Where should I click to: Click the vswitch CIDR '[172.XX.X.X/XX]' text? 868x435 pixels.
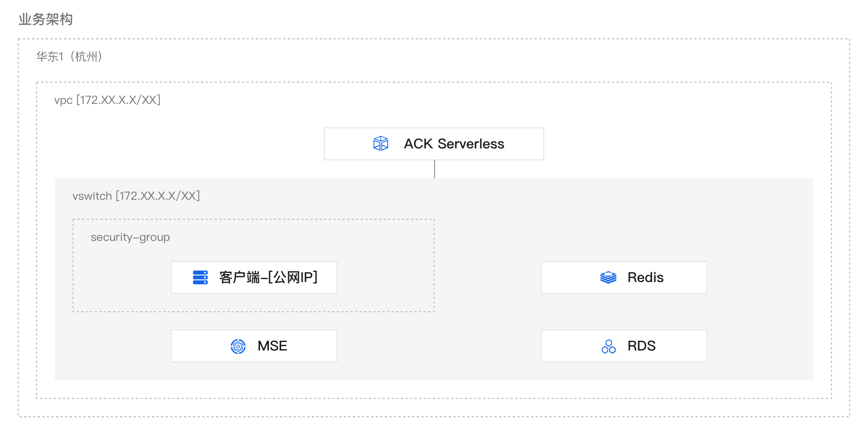pos(158,196)
